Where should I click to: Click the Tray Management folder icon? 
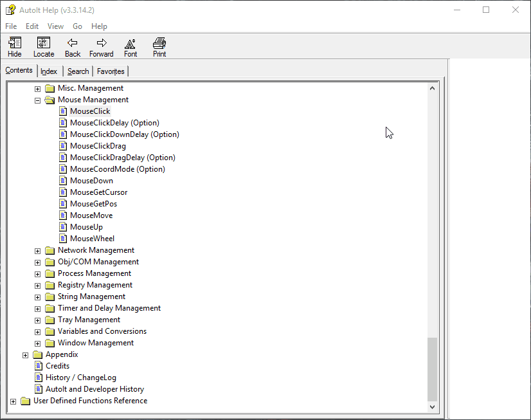click(50, 320)
